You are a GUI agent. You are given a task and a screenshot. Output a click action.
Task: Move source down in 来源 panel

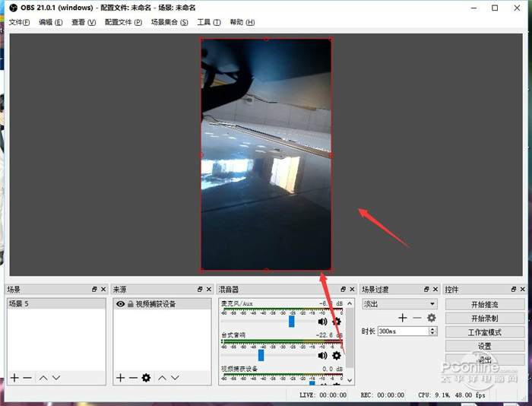175,377
